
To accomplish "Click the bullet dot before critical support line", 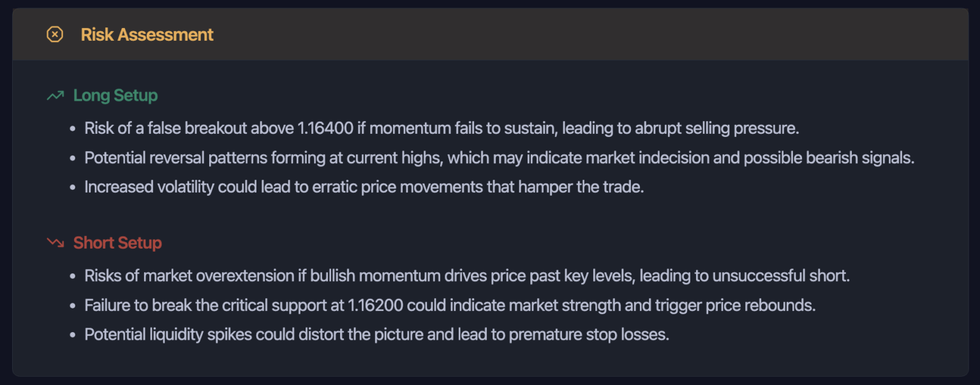I will (x=73, y=305).
